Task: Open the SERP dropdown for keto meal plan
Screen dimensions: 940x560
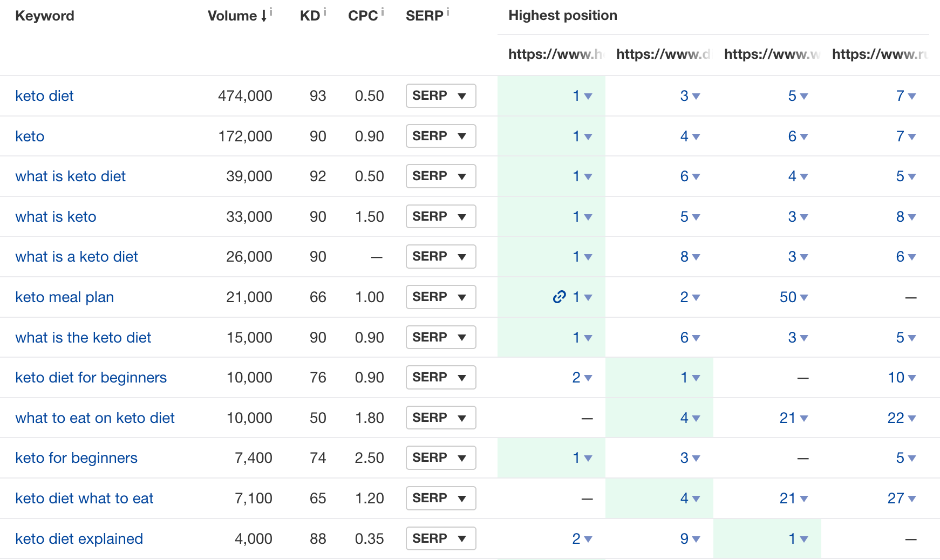Action: point(441,297)
